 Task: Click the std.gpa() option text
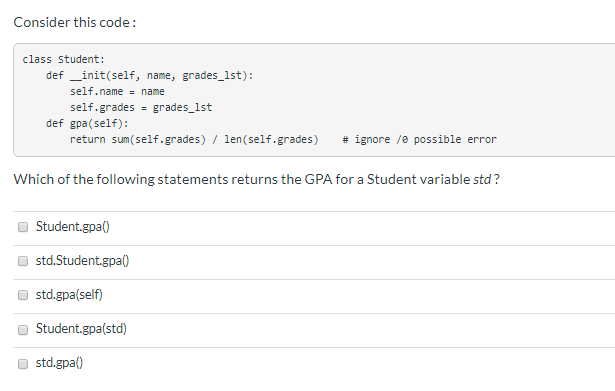click(59, 363)
